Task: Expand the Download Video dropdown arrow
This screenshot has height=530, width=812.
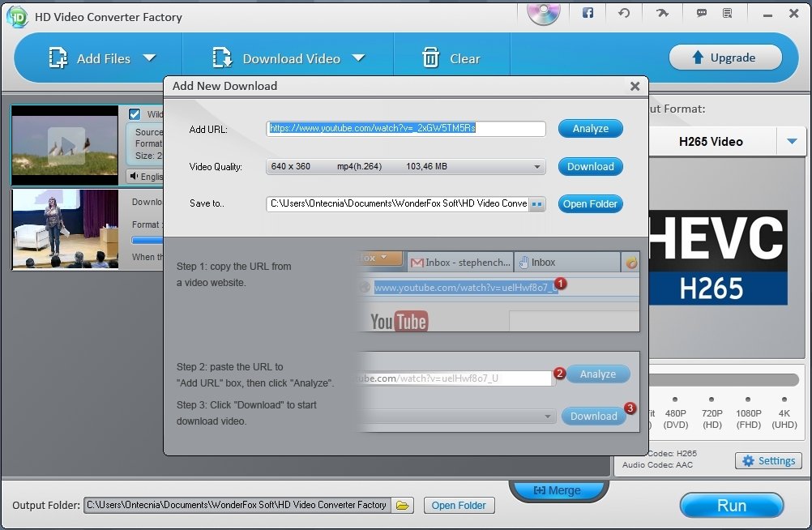Action: [x=358, y=58]
